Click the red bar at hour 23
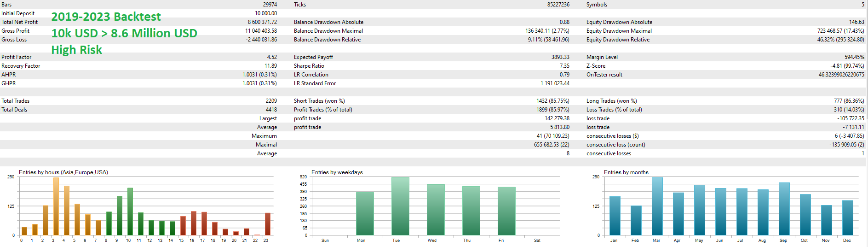 coord(267,224)
